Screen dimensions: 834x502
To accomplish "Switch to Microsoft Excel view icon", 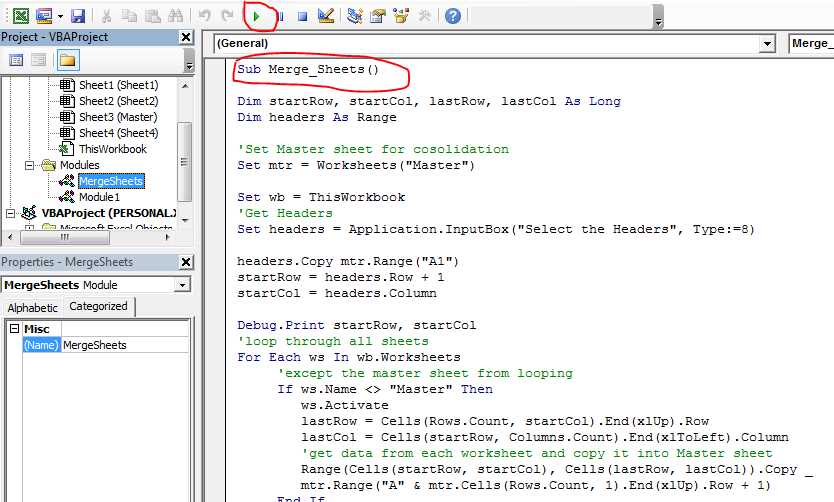I will pyautogui.click(x=20, y=15).
